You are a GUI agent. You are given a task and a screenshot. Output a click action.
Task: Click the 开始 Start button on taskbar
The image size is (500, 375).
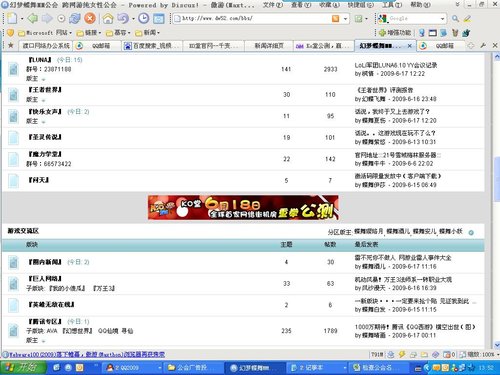[x=23, y=368]
